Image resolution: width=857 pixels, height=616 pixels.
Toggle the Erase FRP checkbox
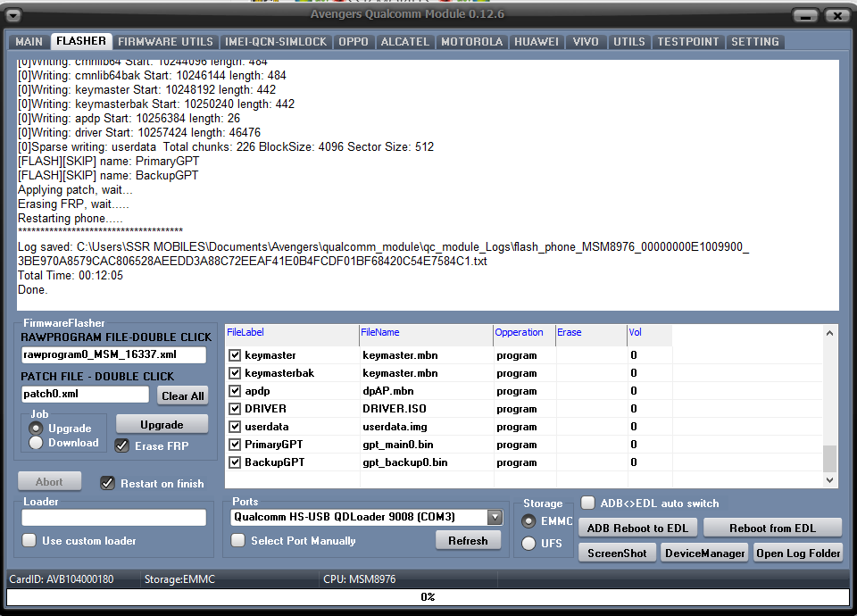(122, 445)
